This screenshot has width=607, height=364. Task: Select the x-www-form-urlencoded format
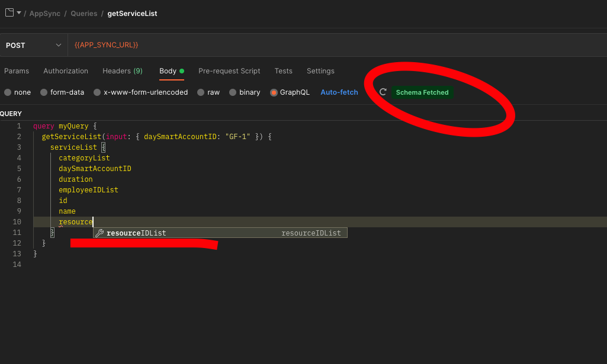[140, 92]
